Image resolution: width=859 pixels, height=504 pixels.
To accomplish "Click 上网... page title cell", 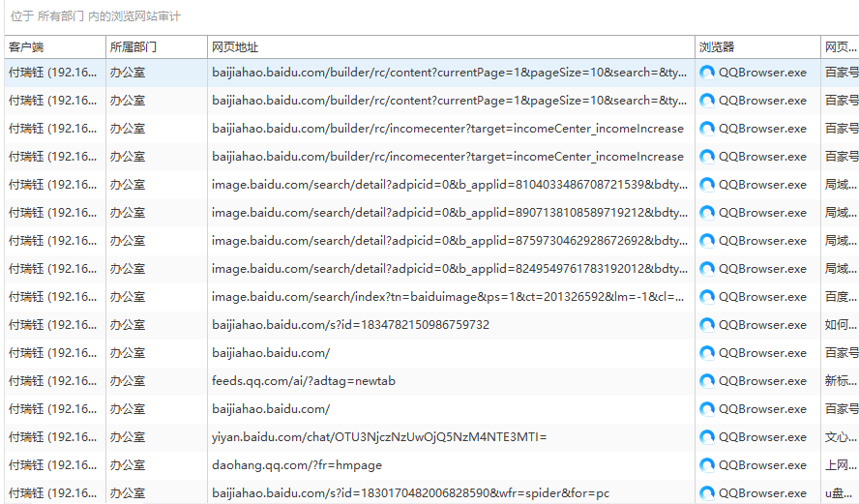I will pos(841,465).
